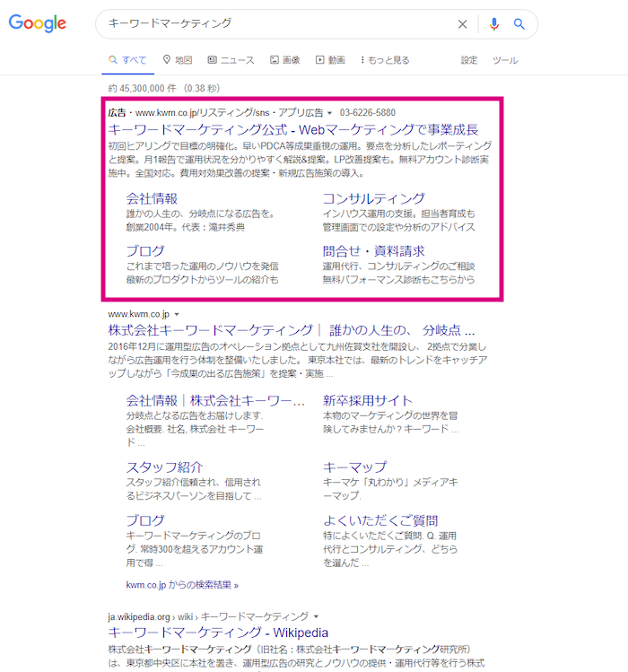Open the 株式会社キーワードマーケティング organic result title
628x672 pixels.
292,330
